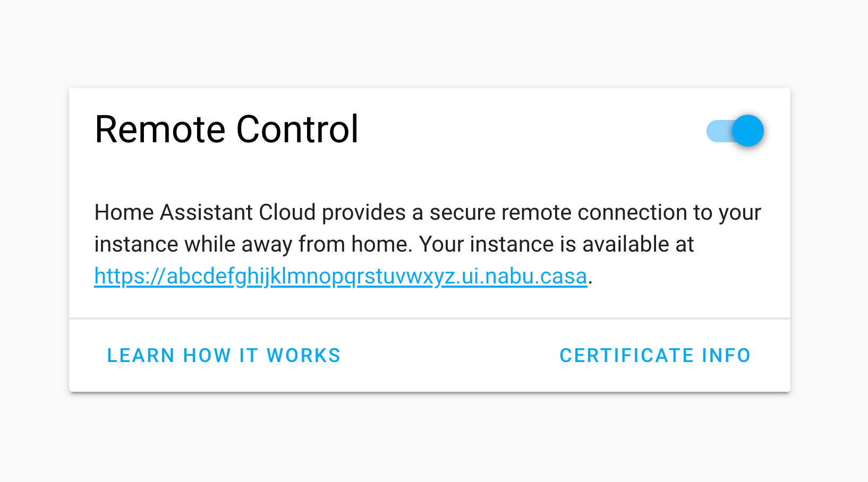Click the description text about Home Assistant Cloud
868x482 pixels.
(x=372, y=228)
